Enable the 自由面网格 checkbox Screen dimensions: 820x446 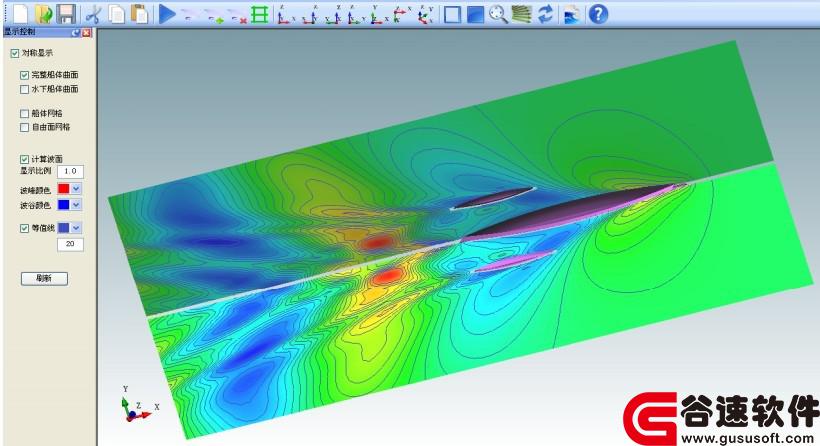(x=24, y=127)
